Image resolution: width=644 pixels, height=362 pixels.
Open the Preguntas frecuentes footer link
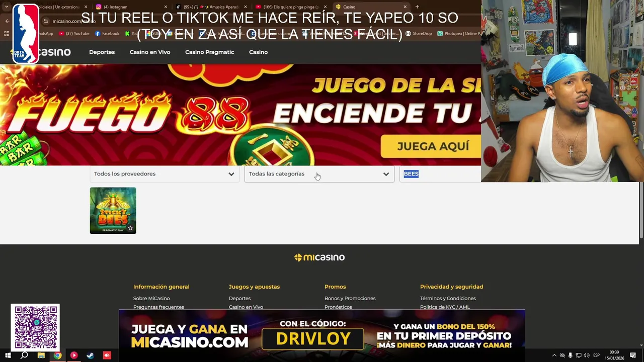[158, 307]
